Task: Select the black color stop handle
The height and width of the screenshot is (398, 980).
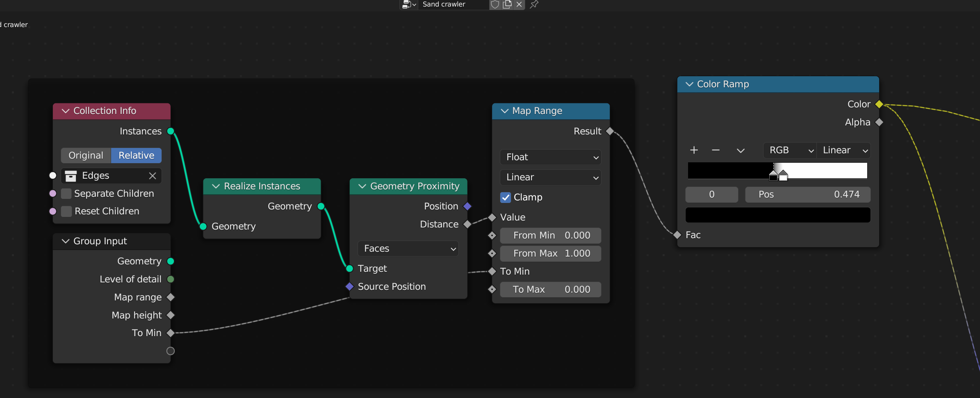Action: (773, 176)
